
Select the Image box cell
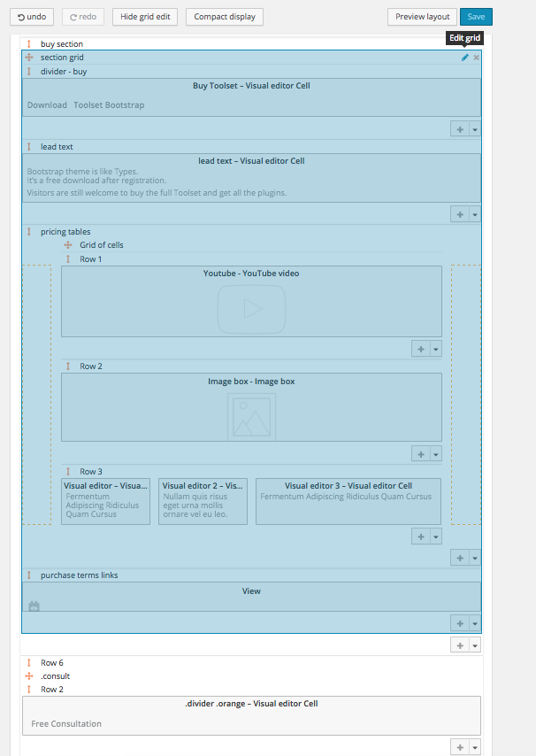pos(251,407)
